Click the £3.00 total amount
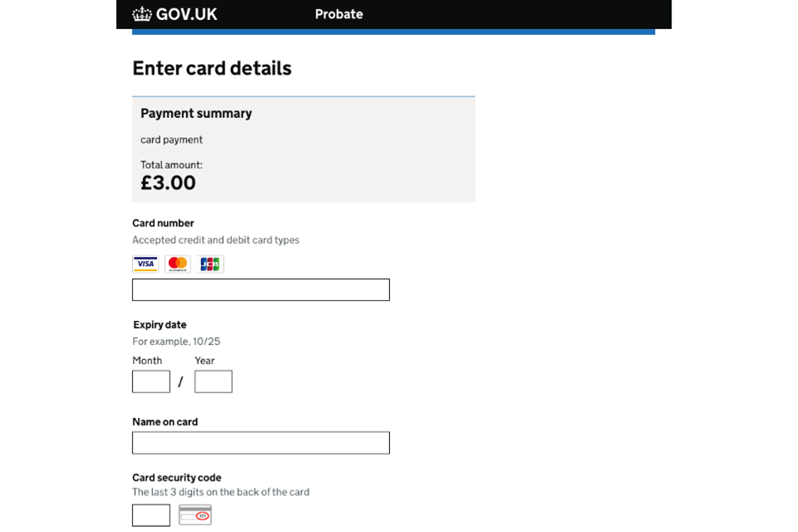The height and width of the screenshot is (532, 798). coord(168,183)
